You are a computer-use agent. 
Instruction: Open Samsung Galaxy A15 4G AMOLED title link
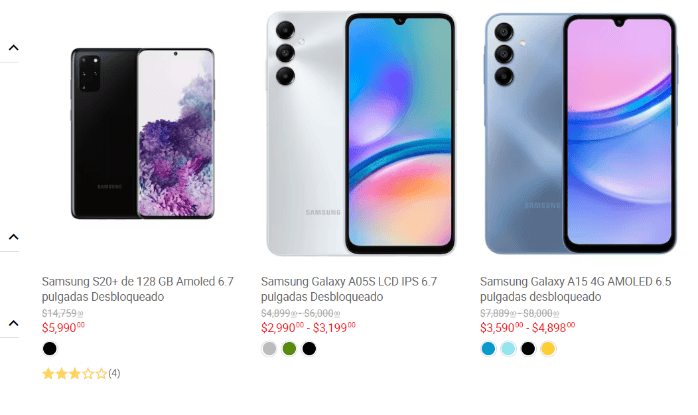click(575, 289)
